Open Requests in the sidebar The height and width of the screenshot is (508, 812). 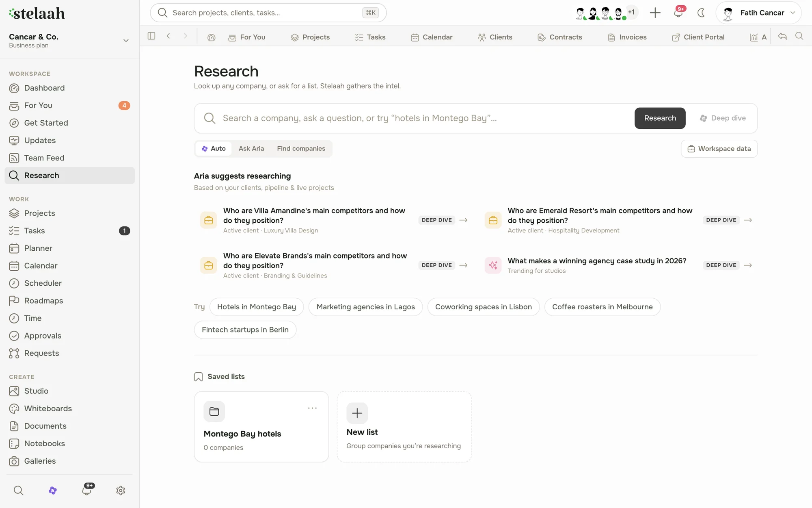coord(69,353)
